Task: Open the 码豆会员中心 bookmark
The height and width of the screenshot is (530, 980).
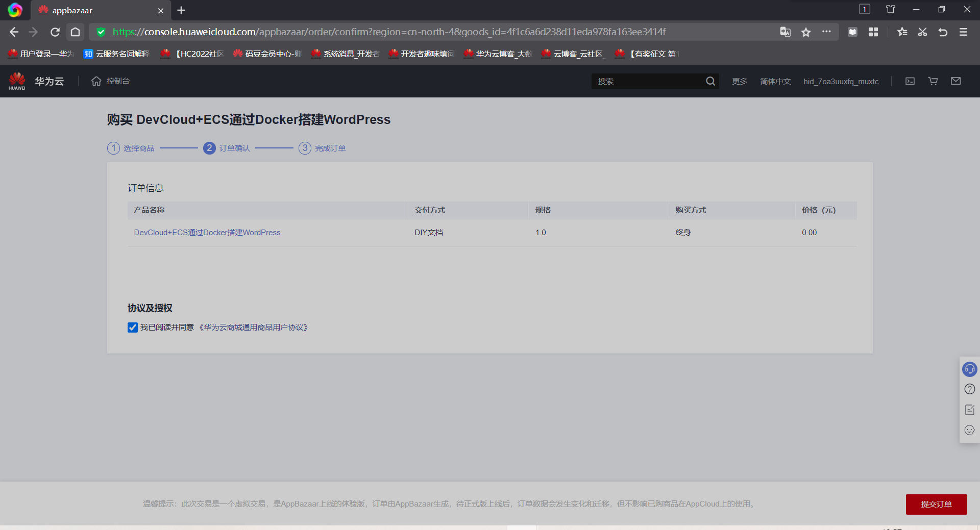Action: coord(267,54)
